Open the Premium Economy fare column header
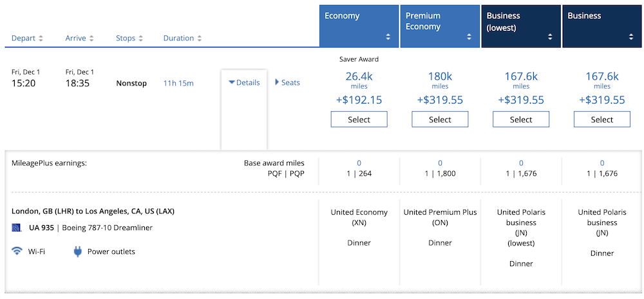The width and height of the screenshot is (644, 299). [440, 26]
